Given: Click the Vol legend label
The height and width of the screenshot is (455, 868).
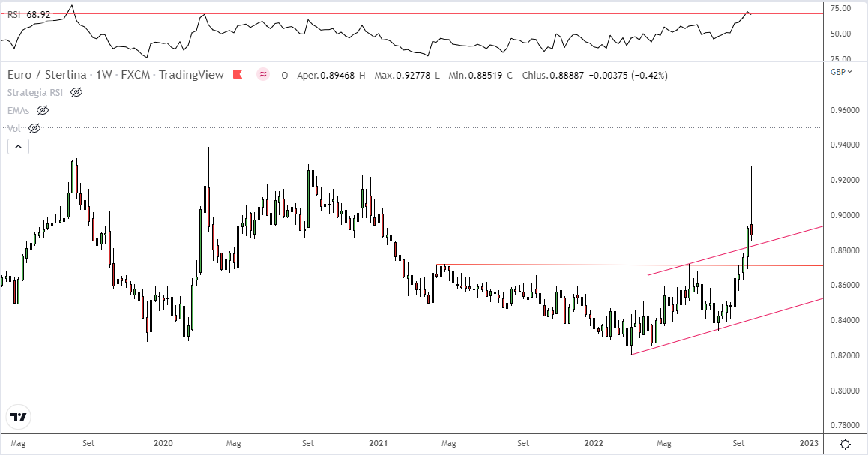Looking at the screenshot, I should coord(13,128).
